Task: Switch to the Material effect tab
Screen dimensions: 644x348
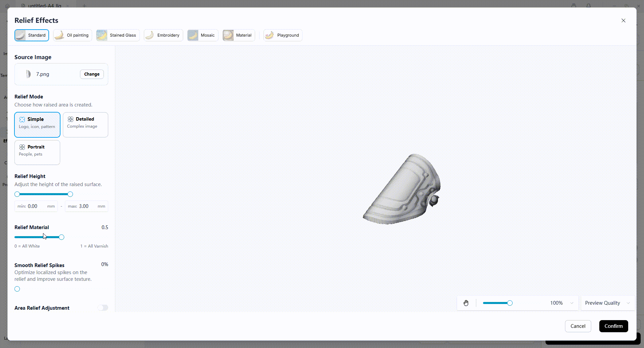Action: 239,35
